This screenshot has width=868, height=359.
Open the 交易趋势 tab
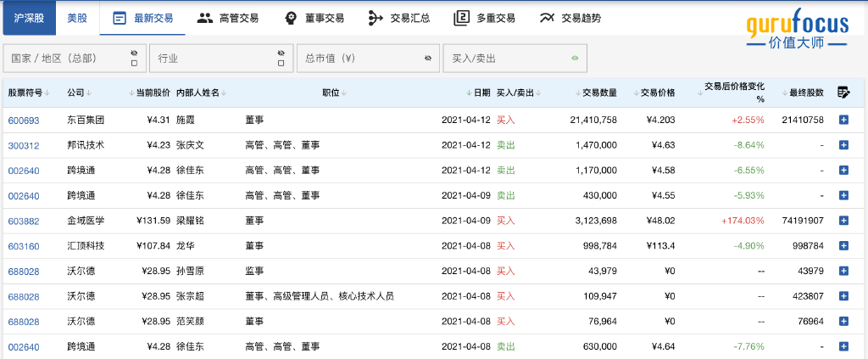(570, 19)
